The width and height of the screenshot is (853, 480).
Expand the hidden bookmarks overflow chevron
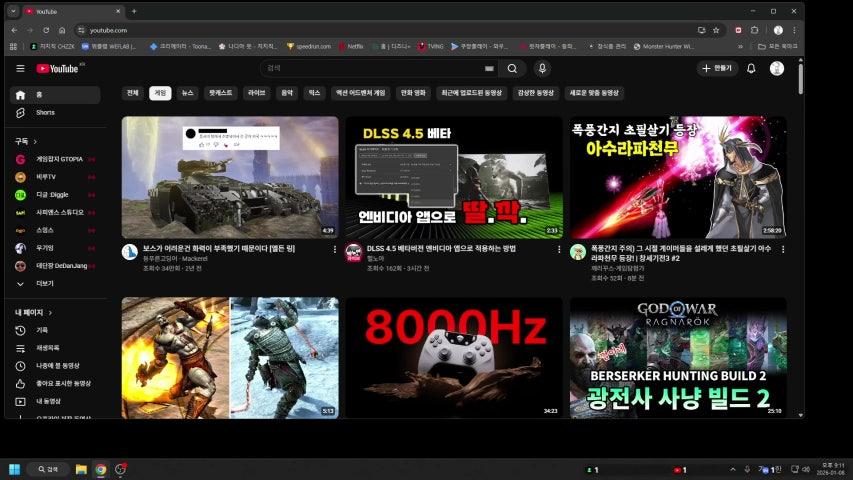pyautogui.click(x=740, y=47)
